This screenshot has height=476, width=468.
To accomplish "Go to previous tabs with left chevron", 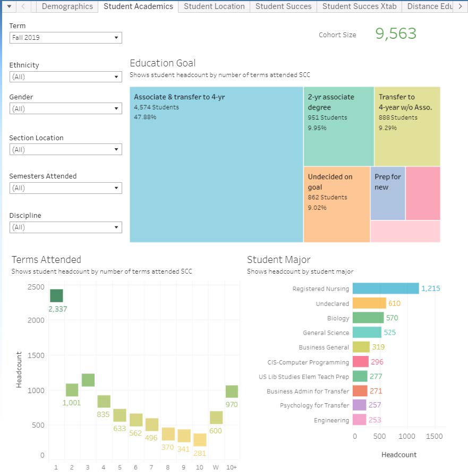I will pos(23,6).
